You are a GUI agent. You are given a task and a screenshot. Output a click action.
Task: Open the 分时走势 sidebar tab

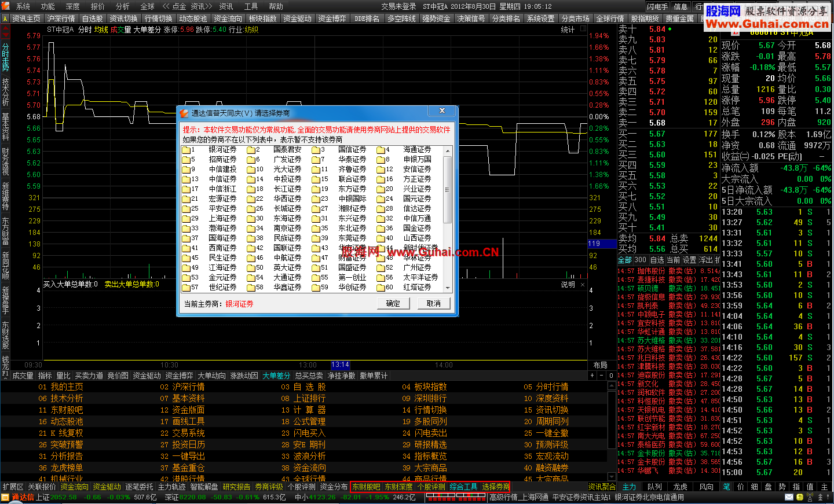5,57
